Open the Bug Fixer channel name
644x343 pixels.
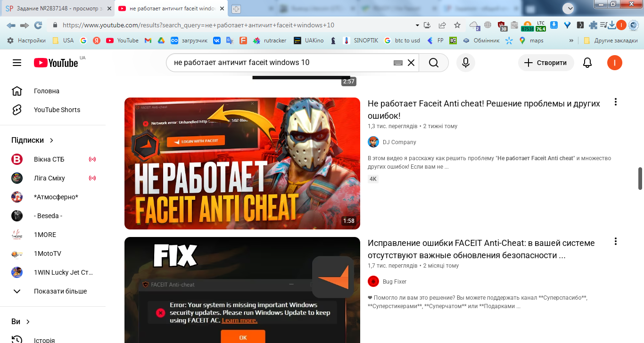coord(395,281)
